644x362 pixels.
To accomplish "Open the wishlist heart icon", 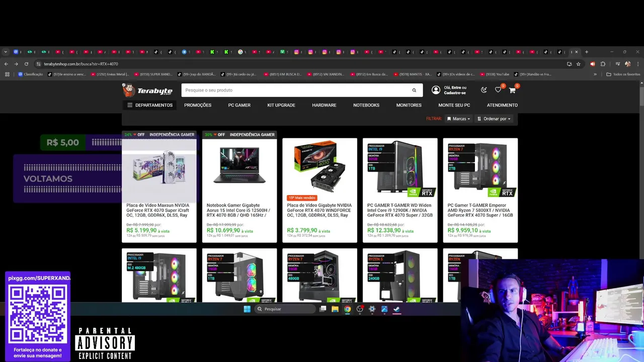I will [x=498, y=90].
